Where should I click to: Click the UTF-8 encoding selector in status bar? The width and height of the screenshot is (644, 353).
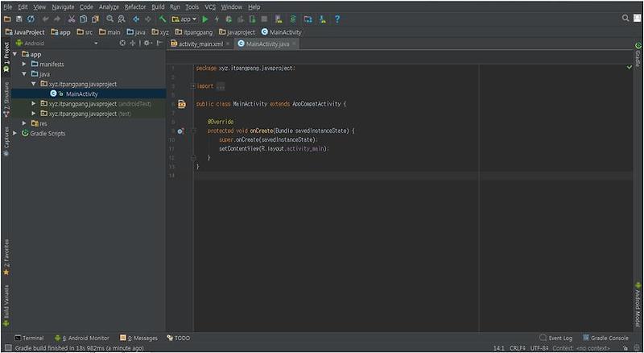[x=539, y=348]
